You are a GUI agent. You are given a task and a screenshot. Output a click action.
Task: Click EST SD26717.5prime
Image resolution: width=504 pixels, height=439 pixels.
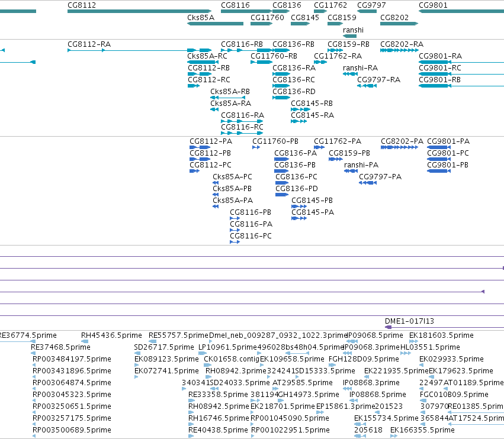tap(137, 353)
